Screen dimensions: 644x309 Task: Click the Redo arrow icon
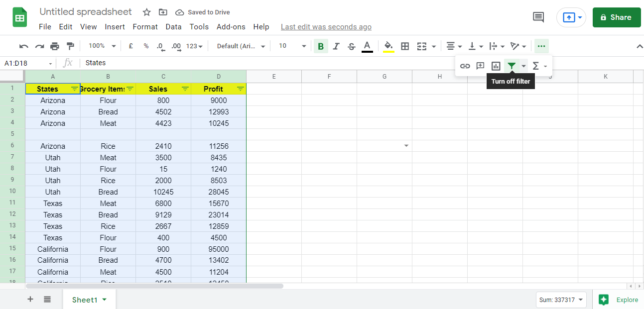pos(39,46)
